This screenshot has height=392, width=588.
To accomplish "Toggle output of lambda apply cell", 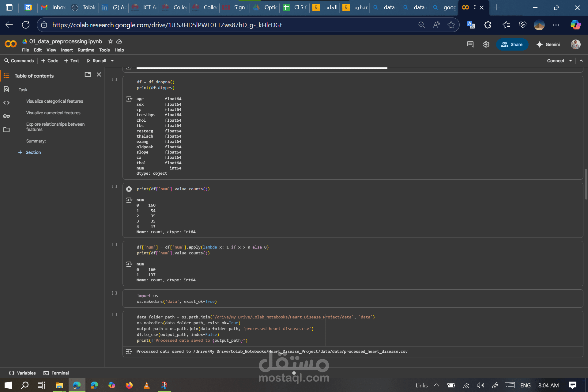I will [129, 264].
